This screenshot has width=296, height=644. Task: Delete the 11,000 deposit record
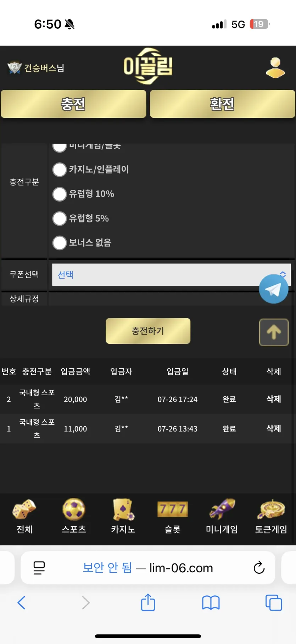coord(274,429)
